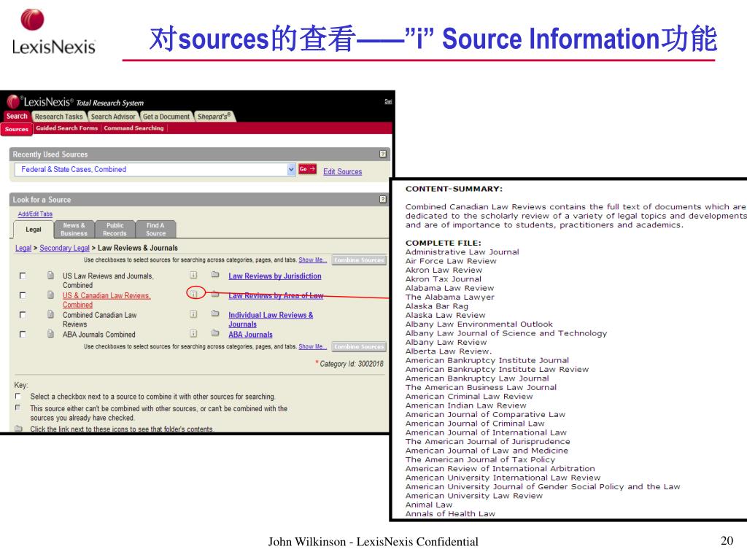Open info icon for Combined Canadian Law Reviews

click(193, 314)
